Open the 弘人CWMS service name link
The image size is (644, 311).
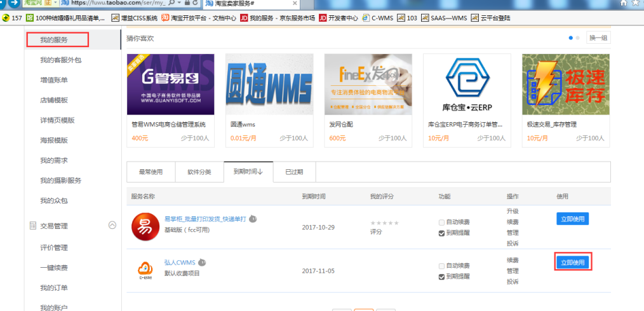click(x=180, y=263)
